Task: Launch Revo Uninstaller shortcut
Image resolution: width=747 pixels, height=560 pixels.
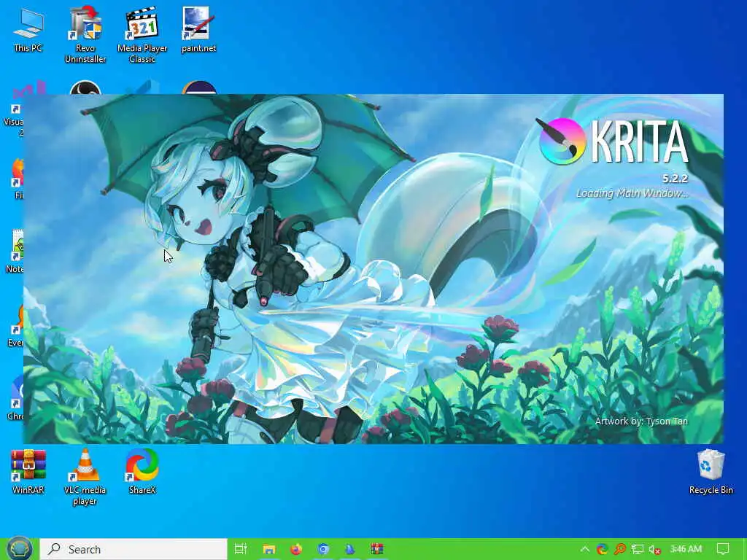Action: (85, 35)
